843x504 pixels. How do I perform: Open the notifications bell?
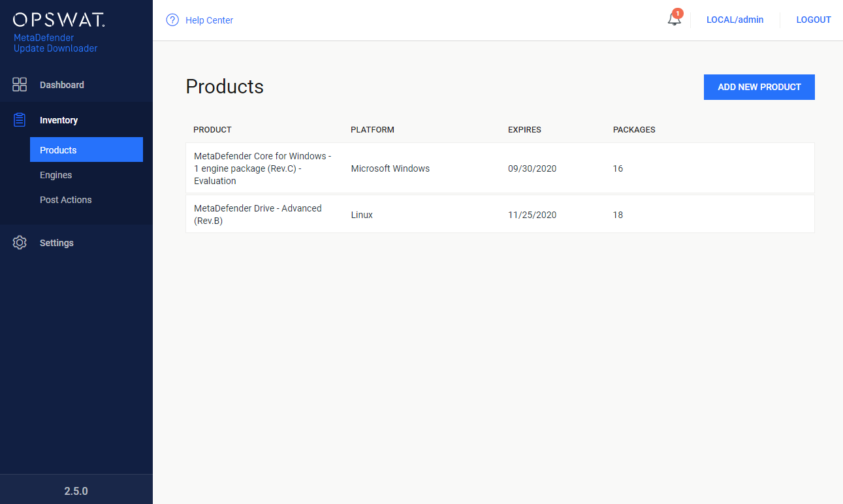click(674, 19)
